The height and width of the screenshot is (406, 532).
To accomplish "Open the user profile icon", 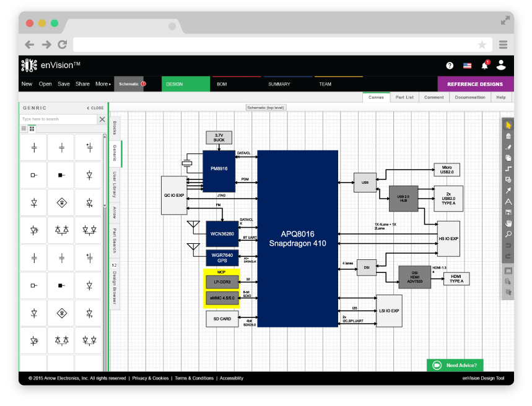I will pyautogui.click(x=501, y=65).
